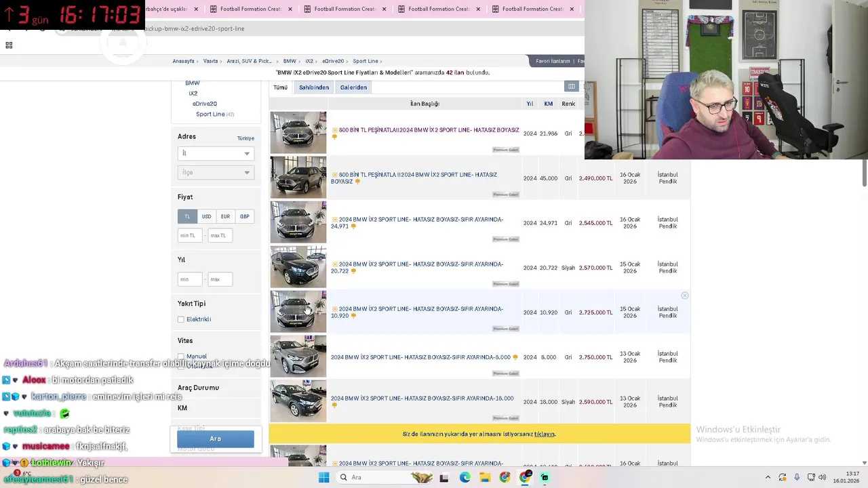Image resolution: width=868 pixels, height=488 pixels.
Task: Open the 2.590.000 TL listing title
Action: click(x=422, y=399)
